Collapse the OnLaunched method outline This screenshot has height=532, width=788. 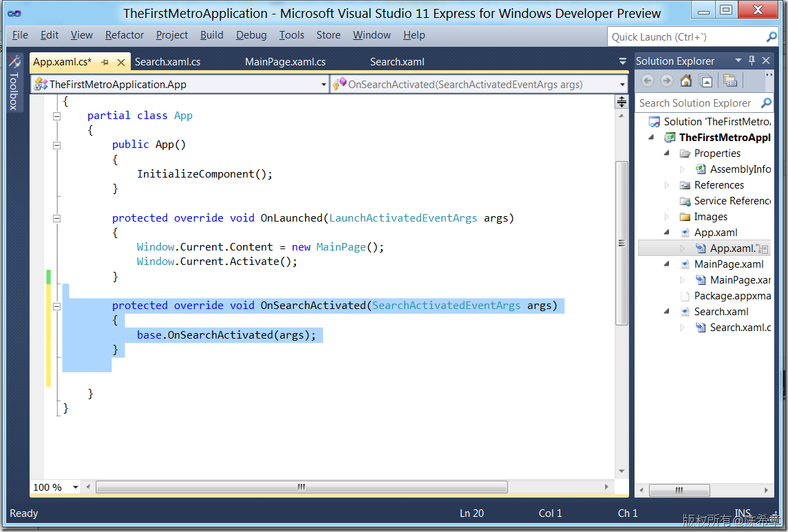[x=57, y=219]
